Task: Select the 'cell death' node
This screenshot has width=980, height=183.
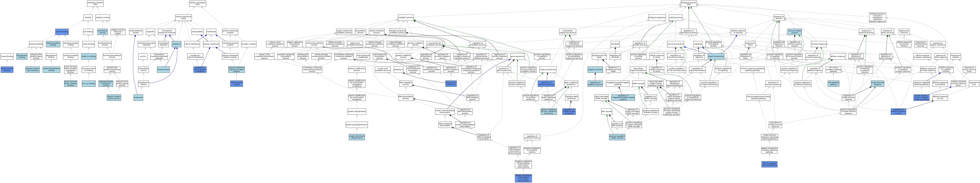Action: [x=615, y=44]
